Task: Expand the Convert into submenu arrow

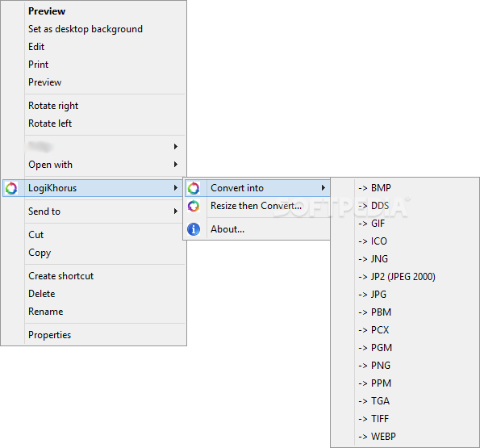Action: coord(323,188)
